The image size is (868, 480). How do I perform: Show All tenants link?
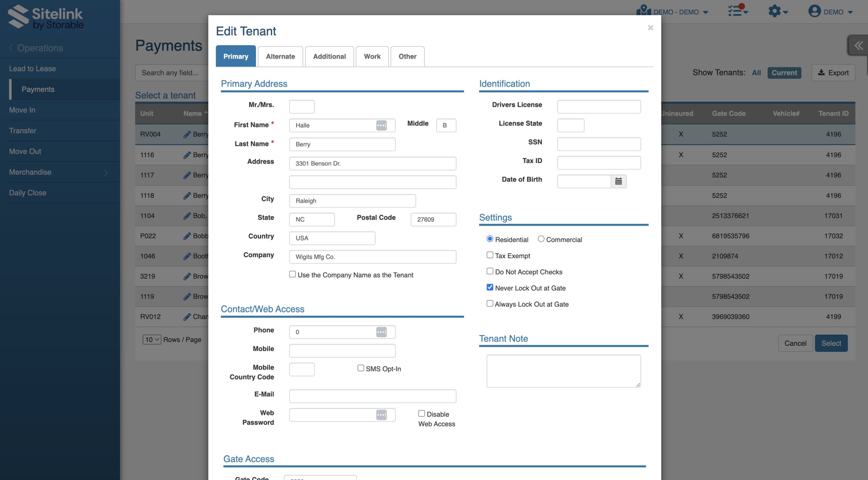point(756,73)
